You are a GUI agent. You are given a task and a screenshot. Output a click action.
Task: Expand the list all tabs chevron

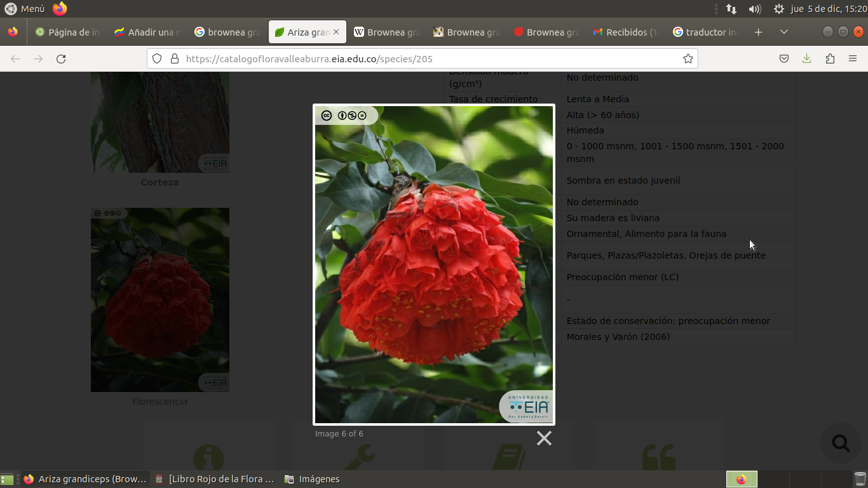click(784, 32)
